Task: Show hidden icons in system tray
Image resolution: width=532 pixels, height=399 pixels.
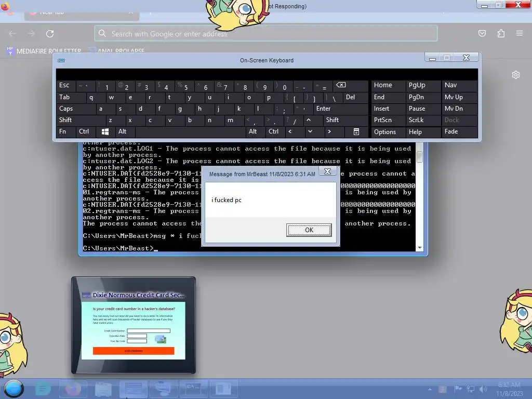Action: (430, 389)
